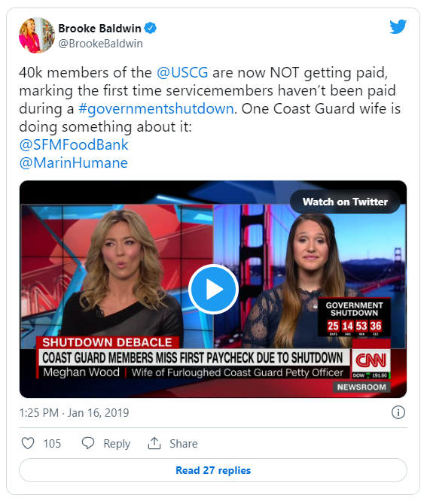Open the tweet info circle icon

[398, 412]
